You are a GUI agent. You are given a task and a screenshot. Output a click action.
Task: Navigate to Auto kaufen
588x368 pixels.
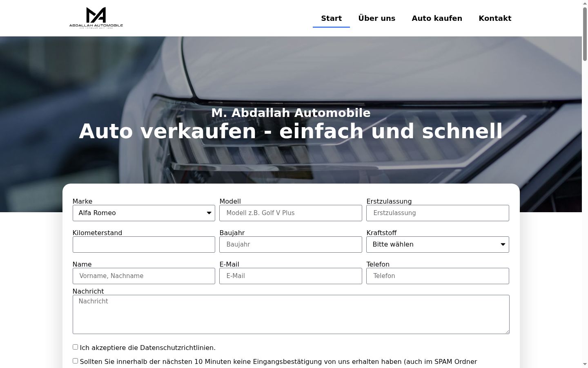[x=437, y=18]
